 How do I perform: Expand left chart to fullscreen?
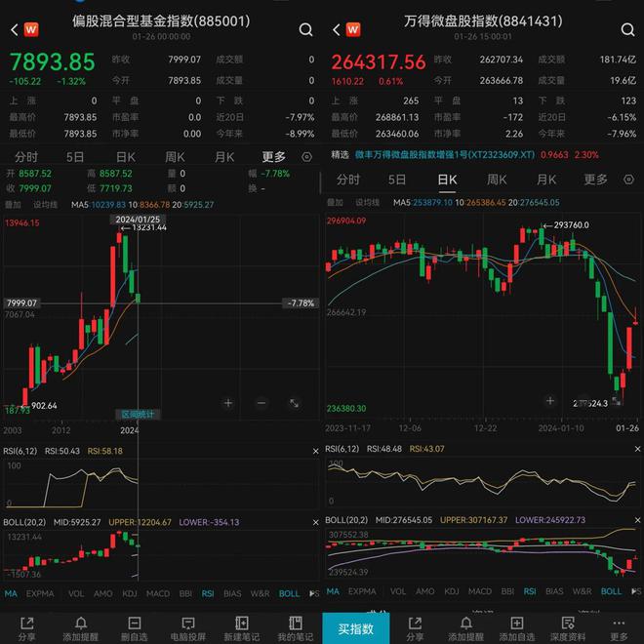294,403
